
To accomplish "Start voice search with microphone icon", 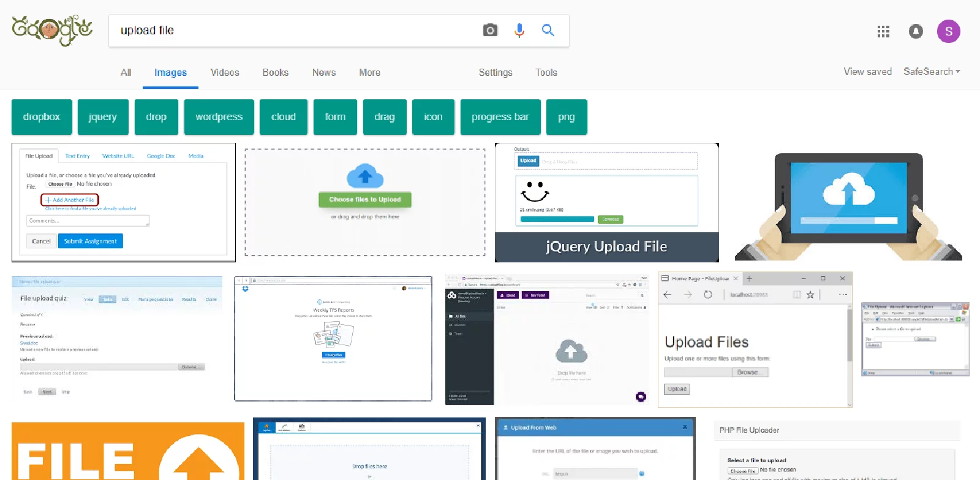I will coord(519,30).
